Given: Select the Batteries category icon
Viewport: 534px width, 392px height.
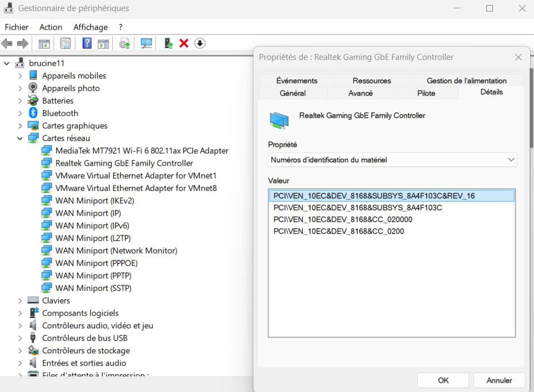Looking at the screenshot, I should point(33,100).
